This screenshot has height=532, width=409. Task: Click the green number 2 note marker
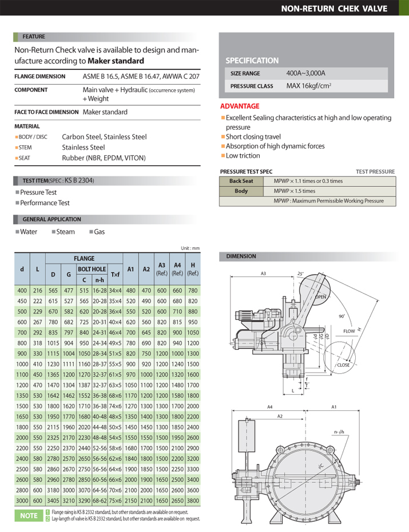(47, 519)
